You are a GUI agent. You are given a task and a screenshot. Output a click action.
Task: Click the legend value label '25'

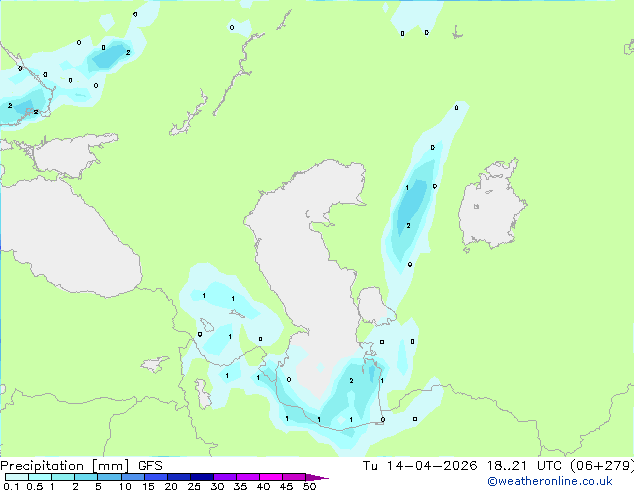point(194,486)
